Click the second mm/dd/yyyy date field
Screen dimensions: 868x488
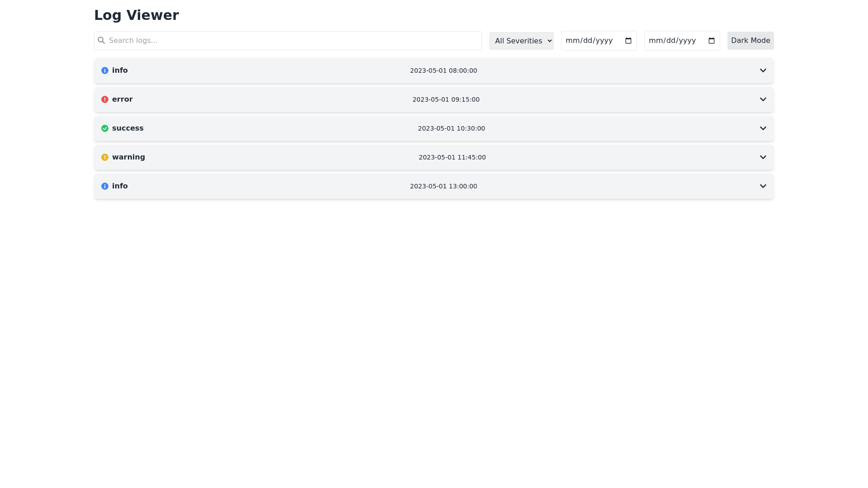coord(672,41)
